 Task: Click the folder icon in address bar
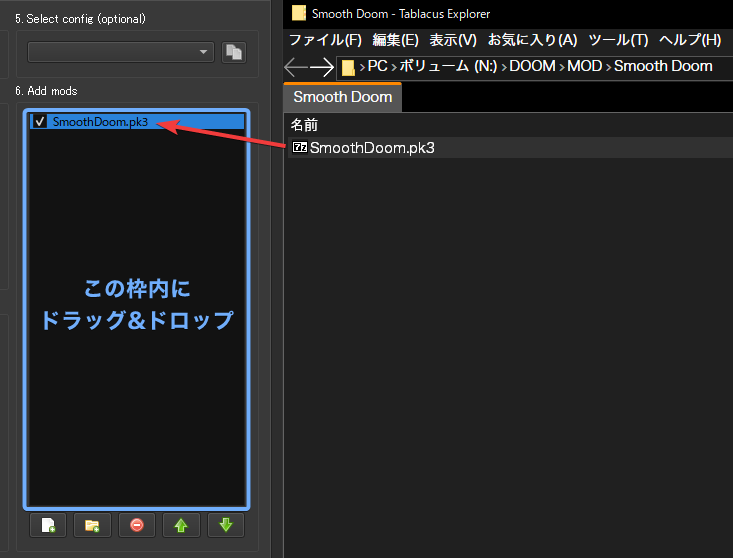pos(348,68)
